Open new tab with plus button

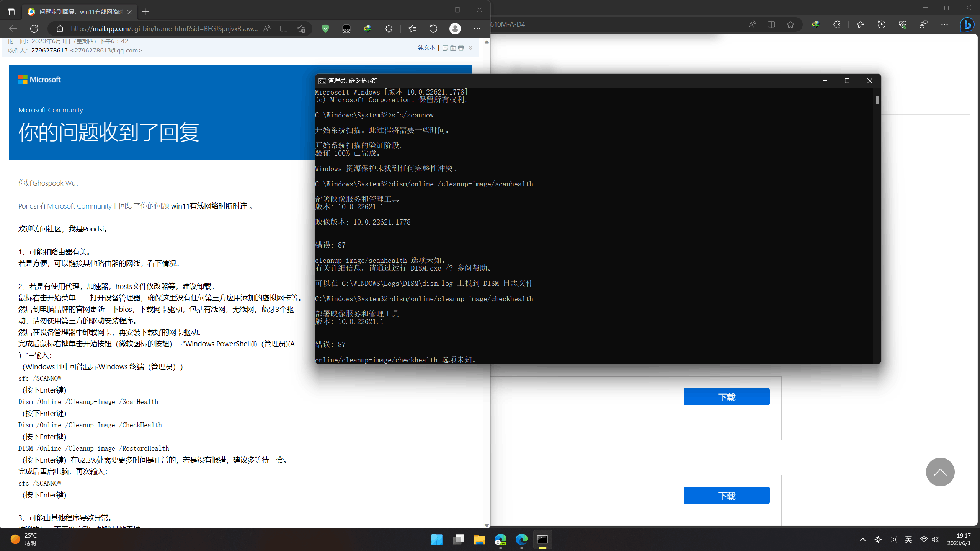145,12
